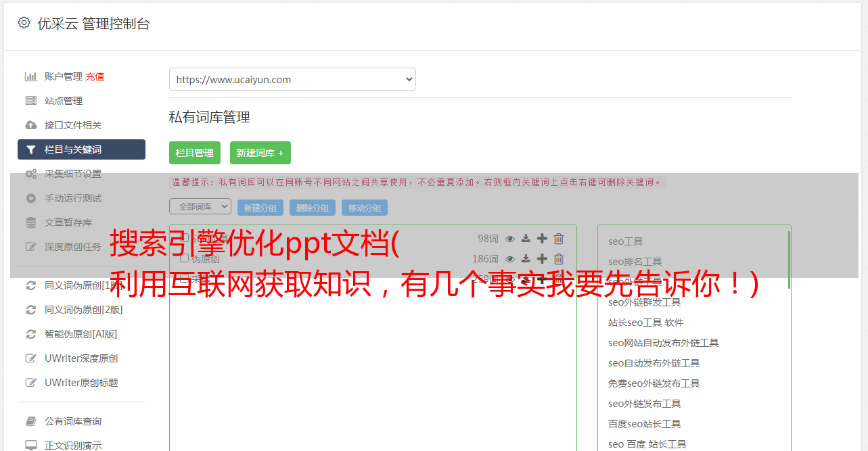Delete the 98词 library with its trash icon

[x=559, y=238]
